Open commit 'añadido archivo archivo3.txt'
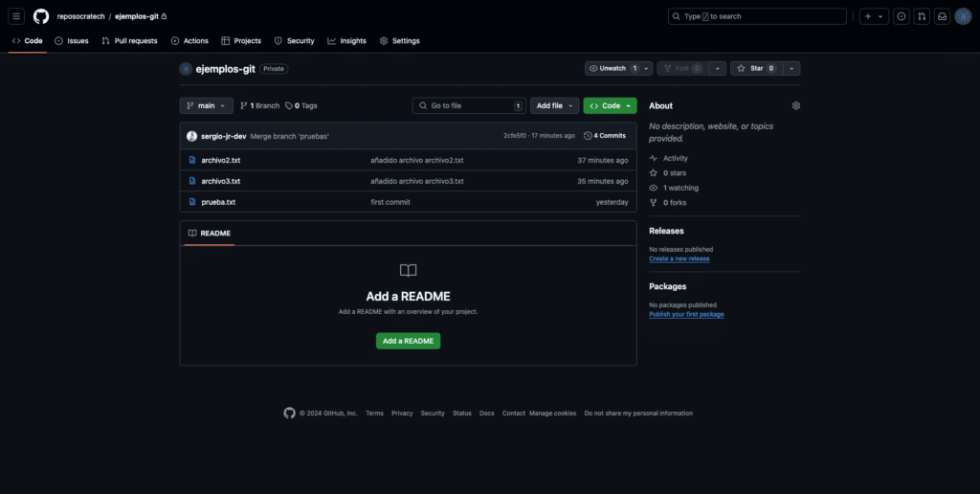 point(417,181)
